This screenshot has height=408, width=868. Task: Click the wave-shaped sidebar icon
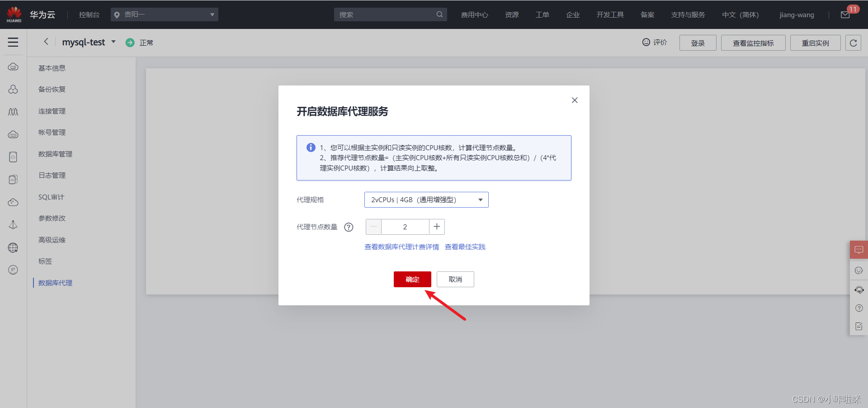click(x=13, y=111)
